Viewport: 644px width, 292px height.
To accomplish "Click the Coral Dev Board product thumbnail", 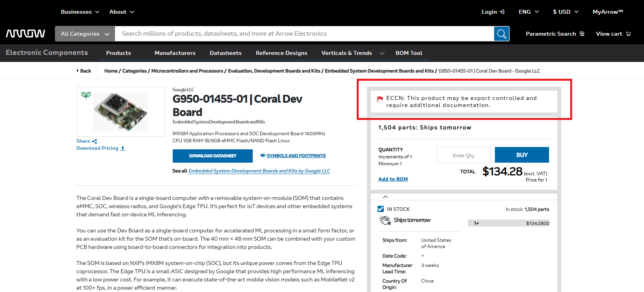I will pyautogui.click(x=120, y=112).
